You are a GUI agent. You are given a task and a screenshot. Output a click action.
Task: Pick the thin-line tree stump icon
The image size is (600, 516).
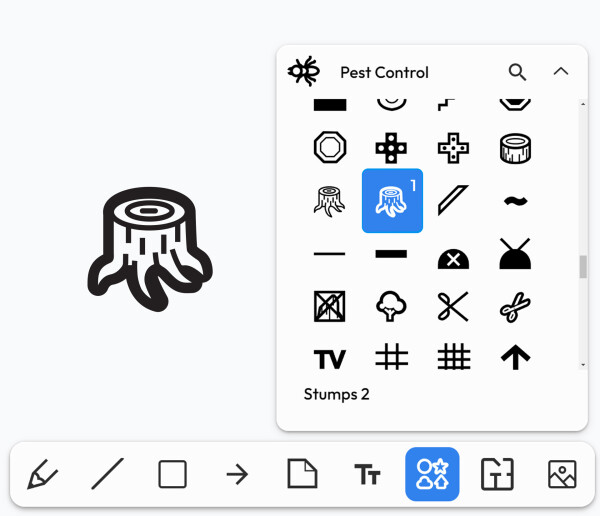click(x=329, y=201)
